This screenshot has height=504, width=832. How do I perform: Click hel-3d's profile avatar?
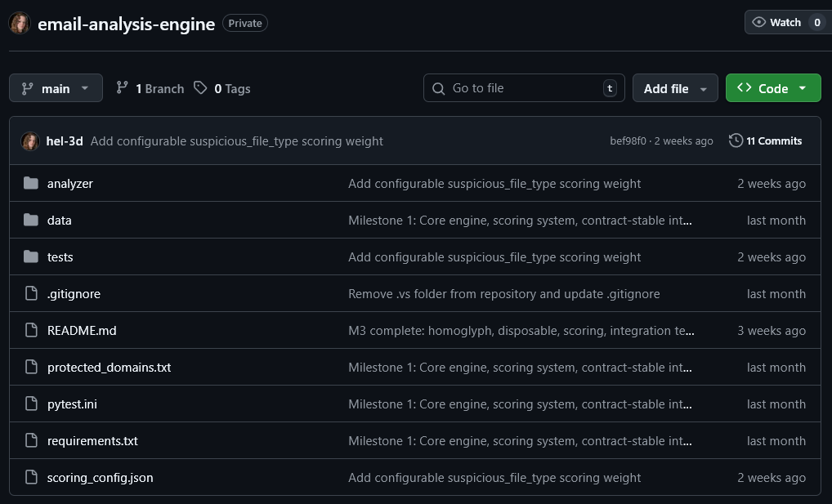[x=30, y=140]
